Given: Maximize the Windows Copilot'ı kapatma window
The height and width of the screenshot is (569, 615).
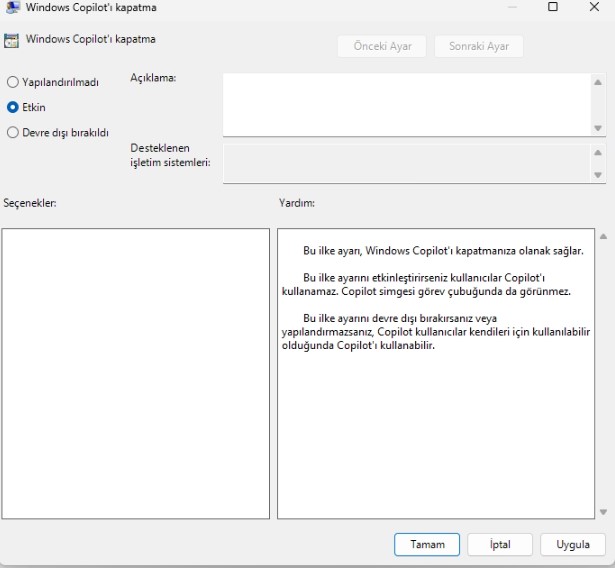Looking at the screenshot, I should [x=553, y=7].
